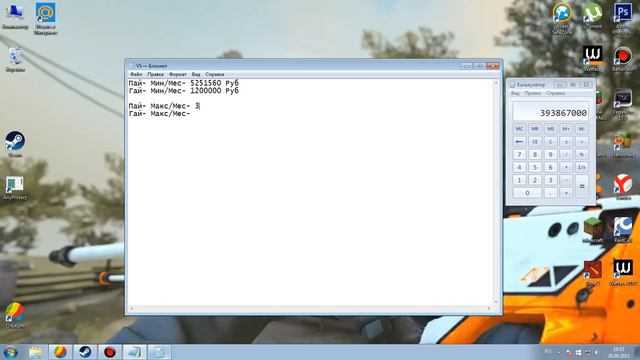This screenshot has width=640, height=360.
Task: Click the RU language indicator in tray
Action: (548, 351)
